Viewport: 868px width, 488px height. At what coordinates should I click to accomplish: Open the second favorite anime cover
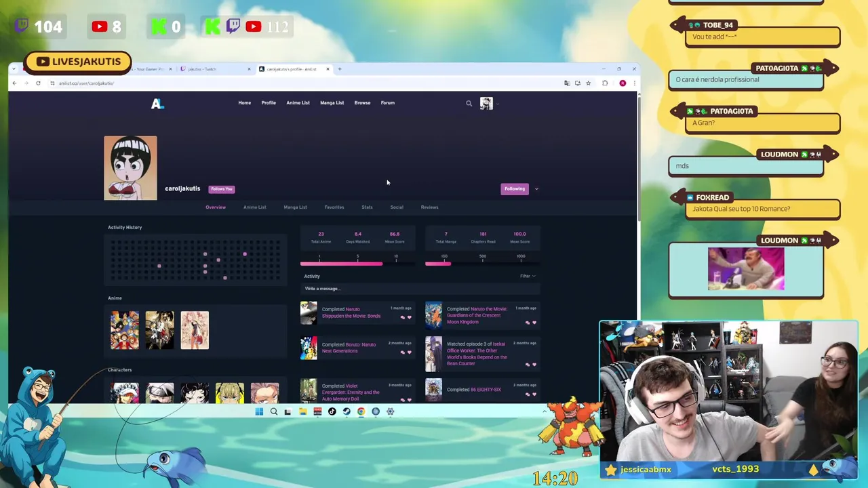click(x=159, y=330)
